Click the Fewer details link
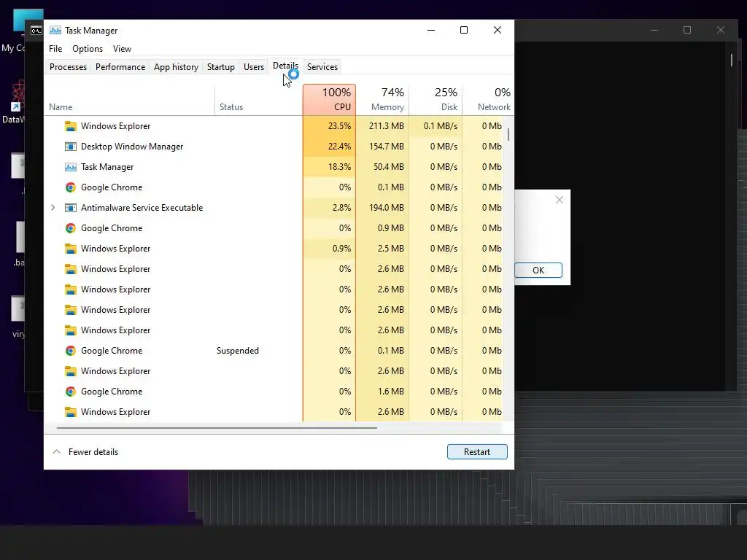The height and width of the screenshot is (560, 747). click(x=93, y=452)
